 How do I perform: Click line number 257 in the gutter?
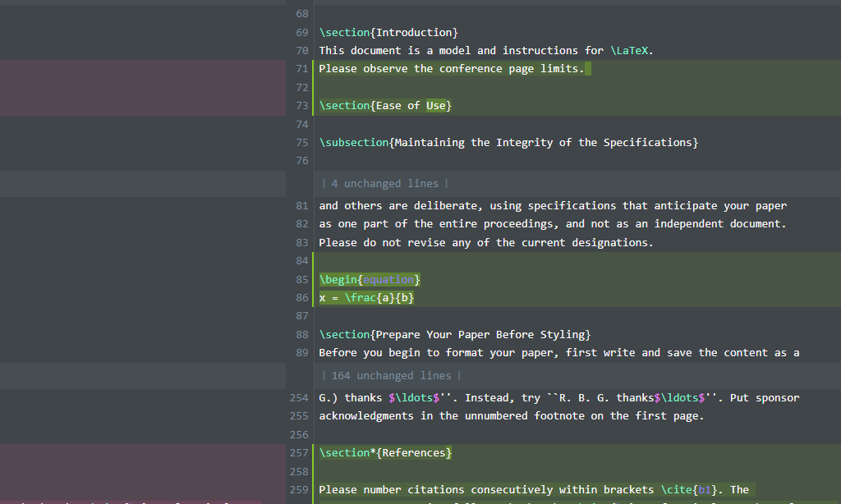(x=299, y=452)
